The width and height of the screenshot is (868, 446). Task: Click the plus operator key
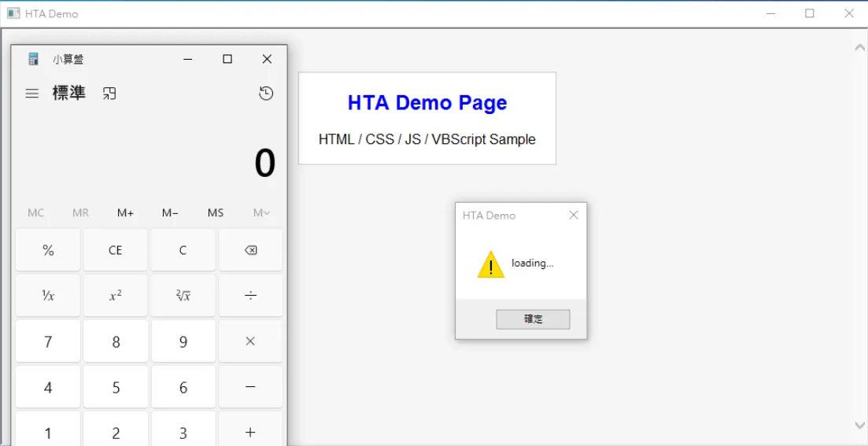click(251, 429)
